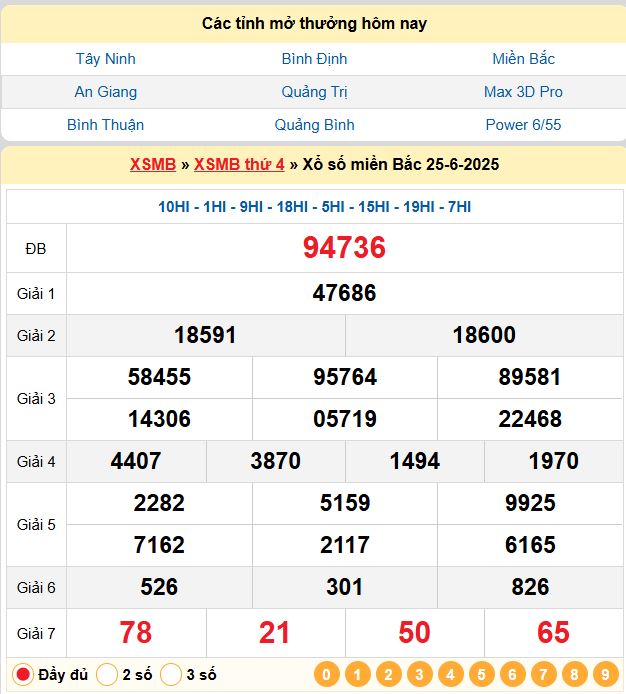Click the Giải 4 number 3870
This screenshot has height=694, width=626.
click(275, 461)
